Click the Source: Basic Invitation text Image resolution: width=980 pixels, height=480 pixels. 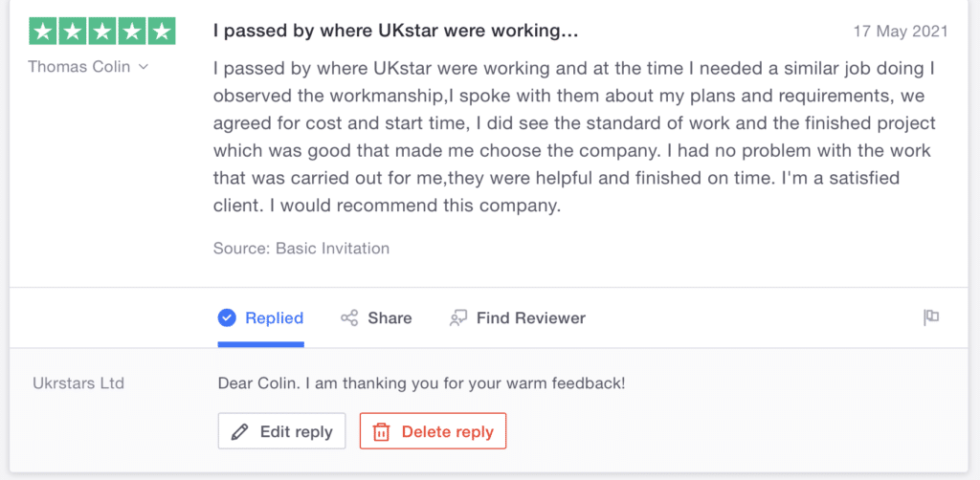tap(301, 249)
